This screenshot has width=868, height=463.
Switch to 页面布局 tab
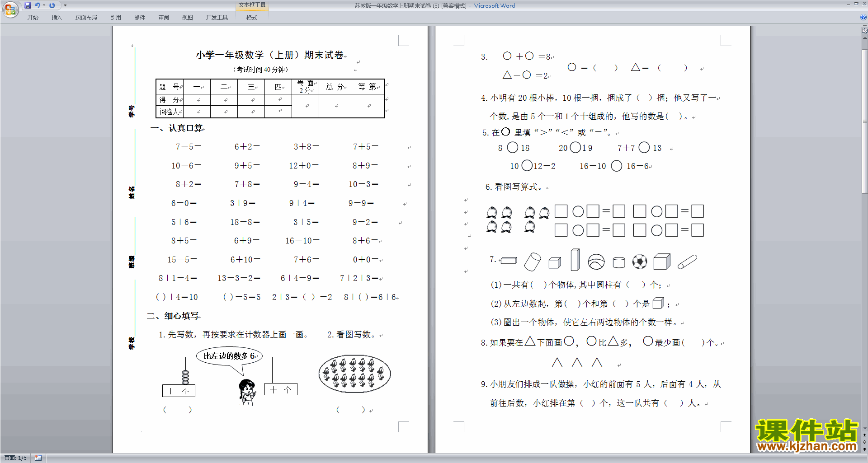[86, 18]
